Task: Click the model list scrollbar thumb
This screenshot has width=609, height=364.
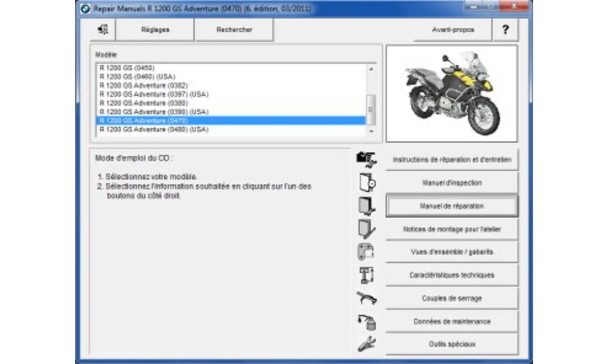Action: pos(371,110)
